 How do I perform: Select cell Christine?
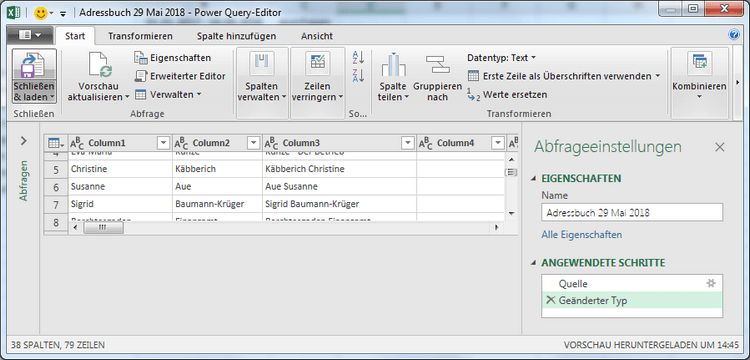pyautogui.click(x=120, y=169)
